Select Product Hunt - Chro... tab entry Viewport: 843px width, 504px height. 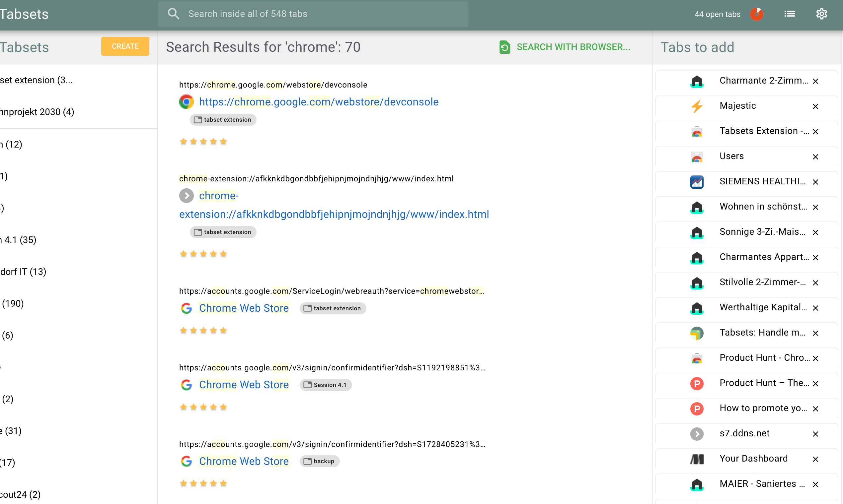746,358
